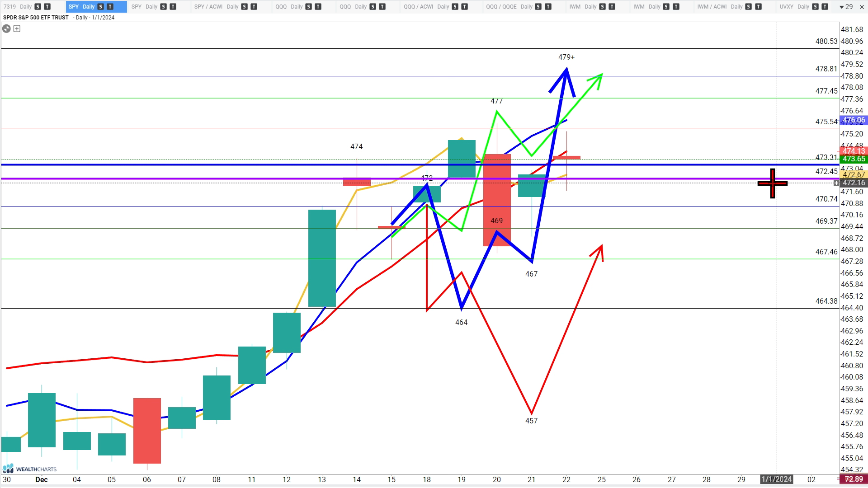Click the red candle on Dec 06

point(147,431)
